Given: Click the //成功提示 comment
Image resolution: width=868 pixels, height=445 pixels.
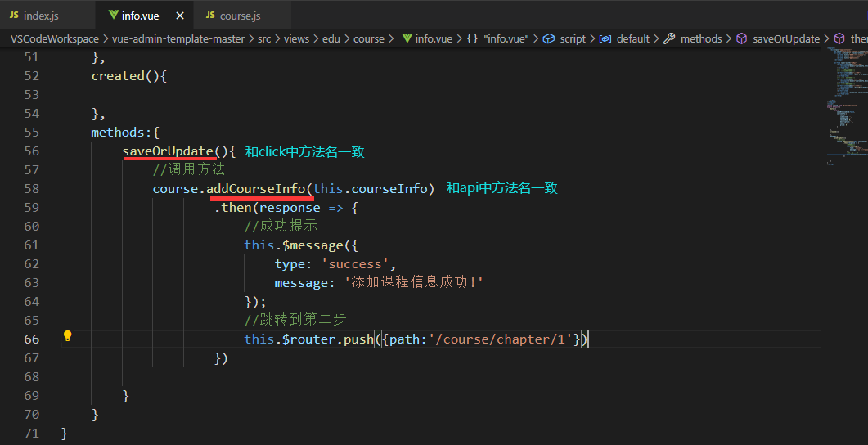Looking at the screenshot, I should click(x=281, y=226).
